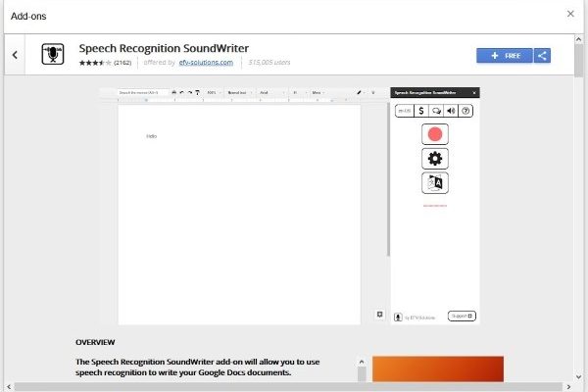Open the More toolbar dropdown
Viewport: 588px width, 392px height.
pos(318,92)
